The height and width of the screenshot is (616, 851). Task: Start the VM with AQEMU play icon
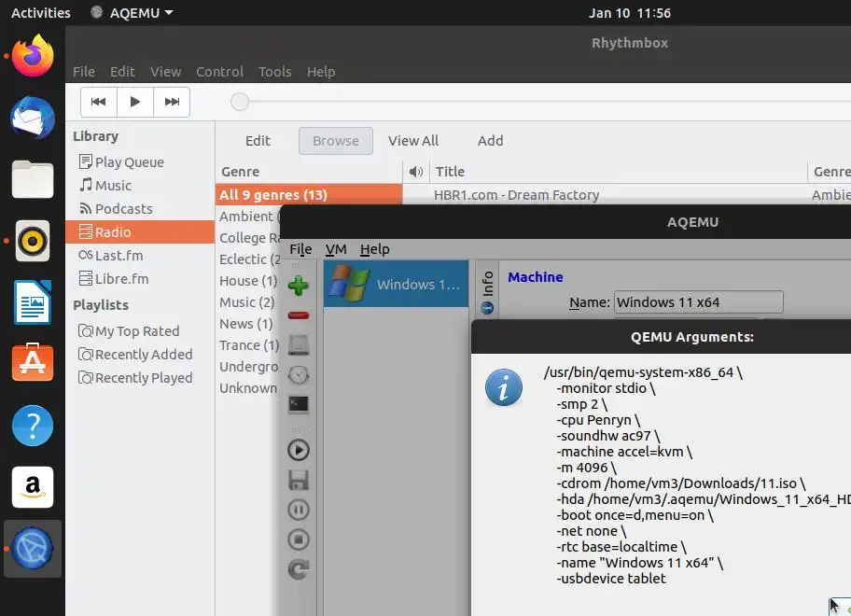point(298,450)
